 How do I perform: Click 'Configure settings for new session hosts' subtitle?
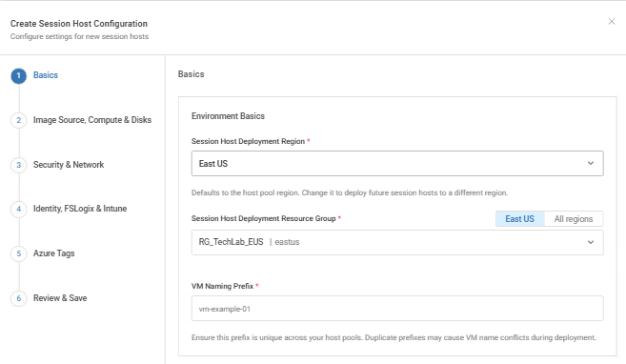coord(79,36)
